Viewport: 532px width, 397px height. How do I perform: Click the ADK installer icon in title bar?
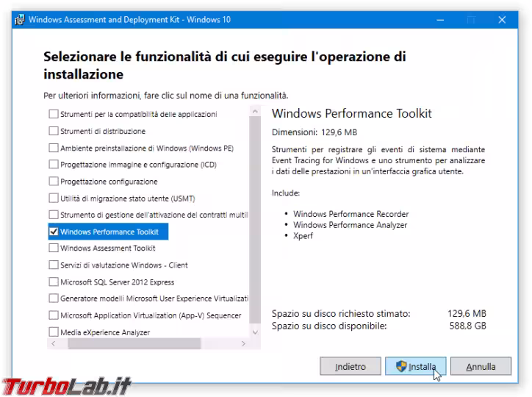[20, 20]
